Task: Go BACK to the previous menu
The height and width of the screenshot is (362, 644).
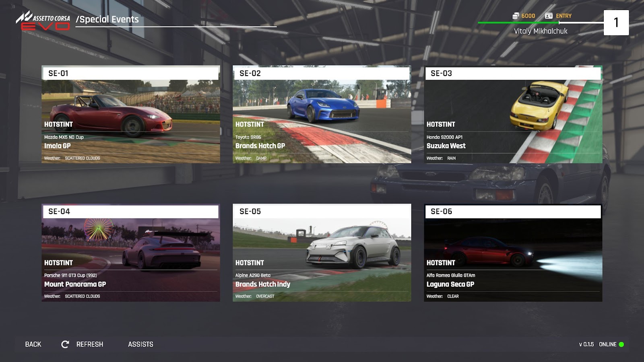Action: [33, 344]
